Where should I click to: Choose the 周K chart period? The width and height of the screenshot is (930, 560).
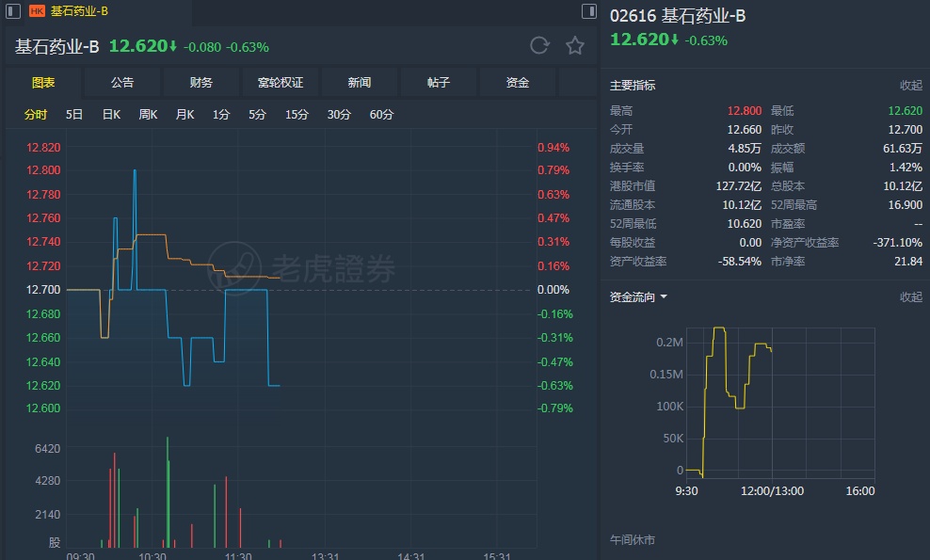(x=148, y=115)
